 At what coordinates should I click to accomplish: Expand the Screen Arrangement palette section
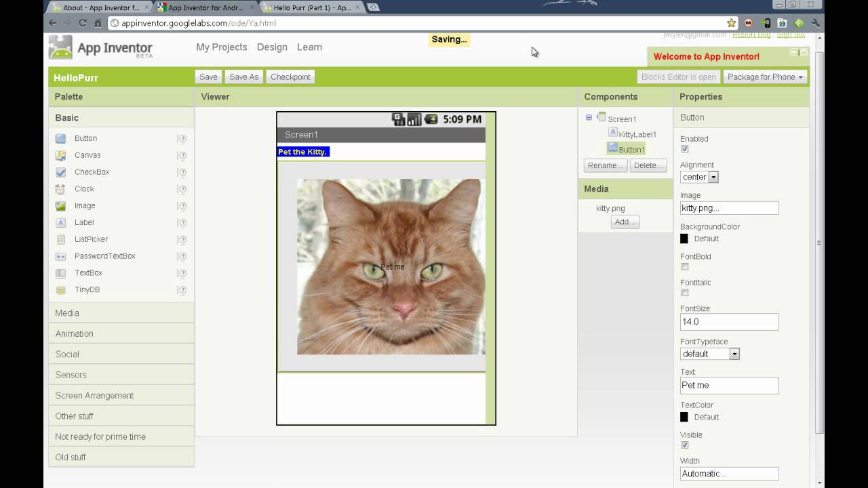click(x=121, y=396)
